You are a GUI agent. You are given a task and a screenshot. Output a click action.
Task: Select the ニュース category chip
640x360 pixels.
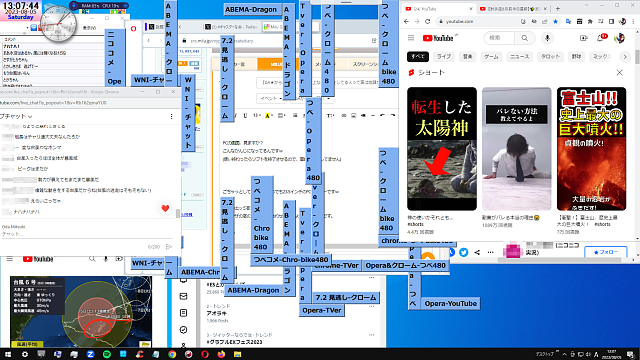520,56
